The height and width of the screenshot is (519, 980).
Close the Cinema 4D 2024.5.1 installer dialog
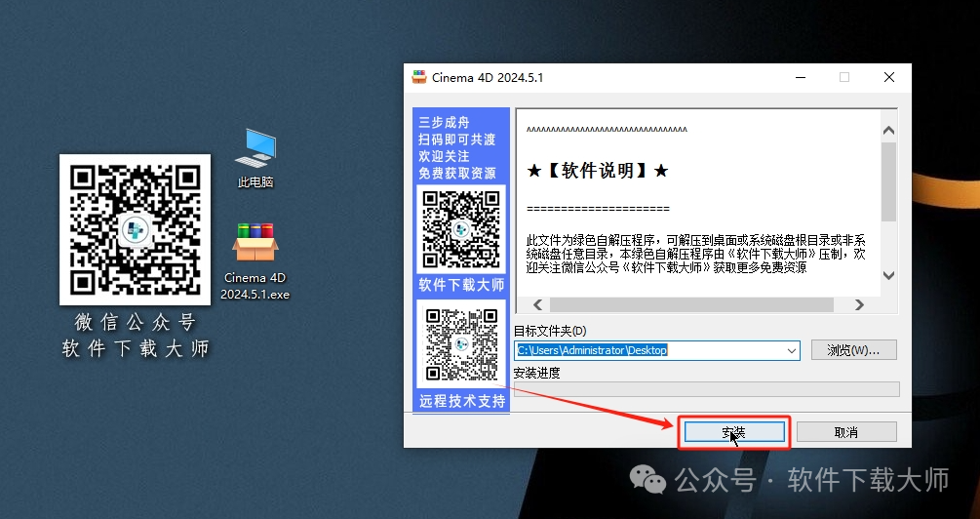coord(888,78)
